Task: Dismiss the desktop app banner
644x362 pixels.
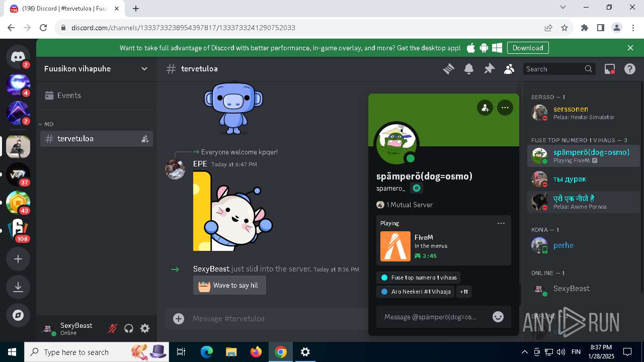Action: [630, 48]
